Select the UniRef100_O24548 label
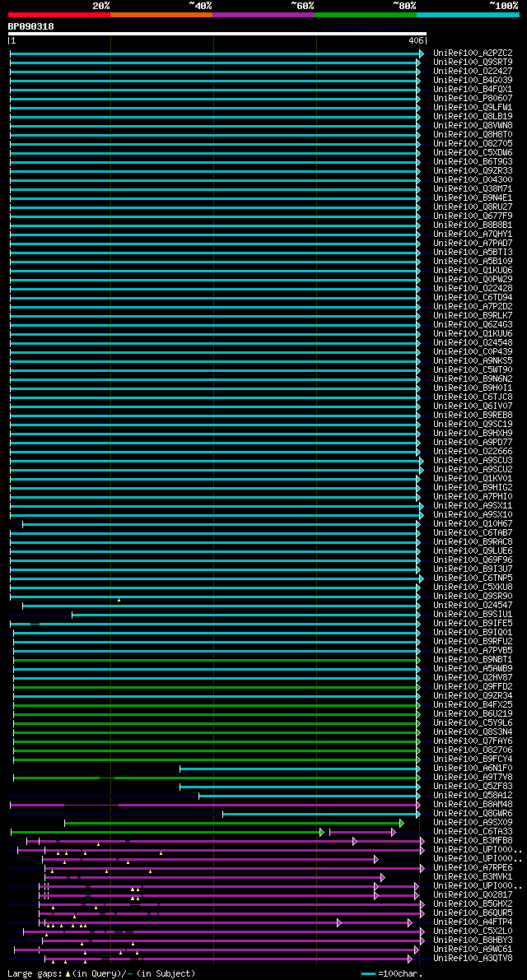 (x=473, y=343)
